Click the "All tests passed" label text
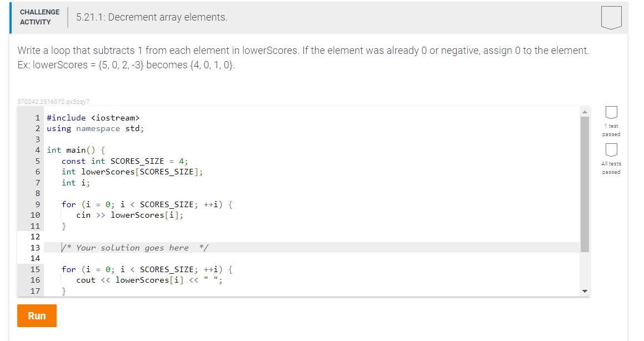Viewport: 644px width, 341px height. [611, 167]
